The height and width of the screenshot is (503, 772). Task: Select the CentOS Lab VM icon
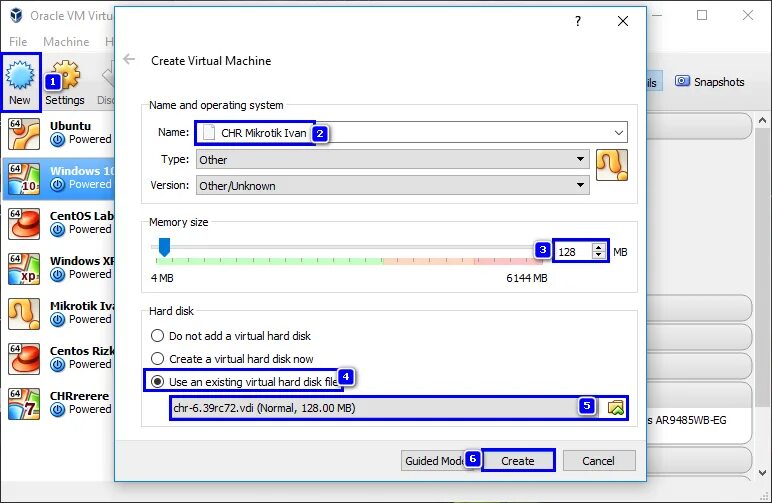24,223
